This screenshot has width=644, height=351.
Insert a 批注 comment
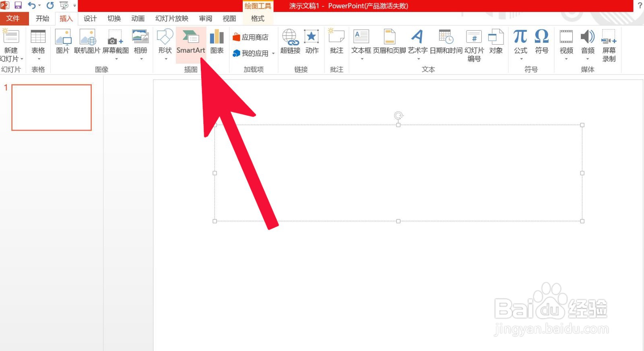point(336,41)
